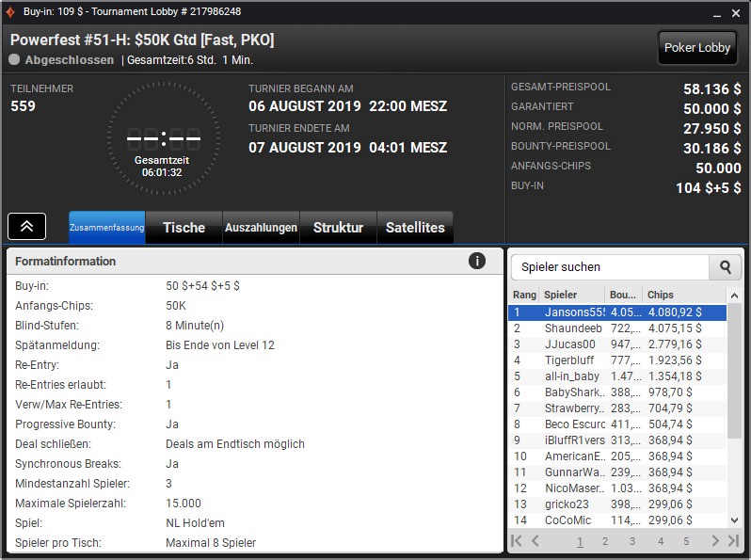Click the participants count 559

23,105
